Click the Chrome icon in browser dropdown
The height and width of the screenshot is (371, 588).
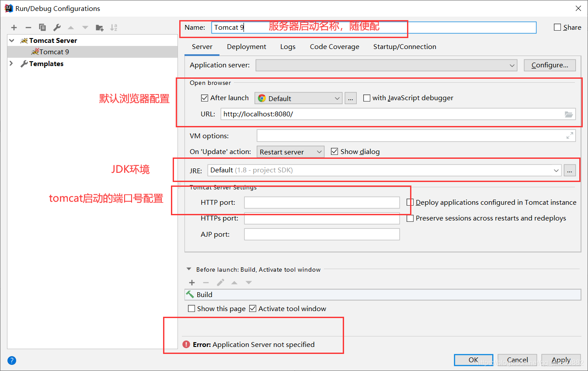tap(262, 98)
